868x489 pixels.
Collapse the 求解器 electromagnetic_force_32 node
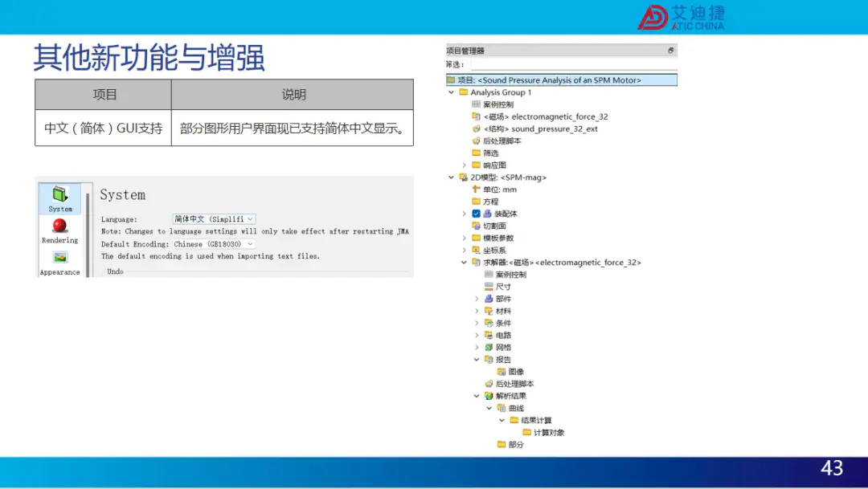464,263
